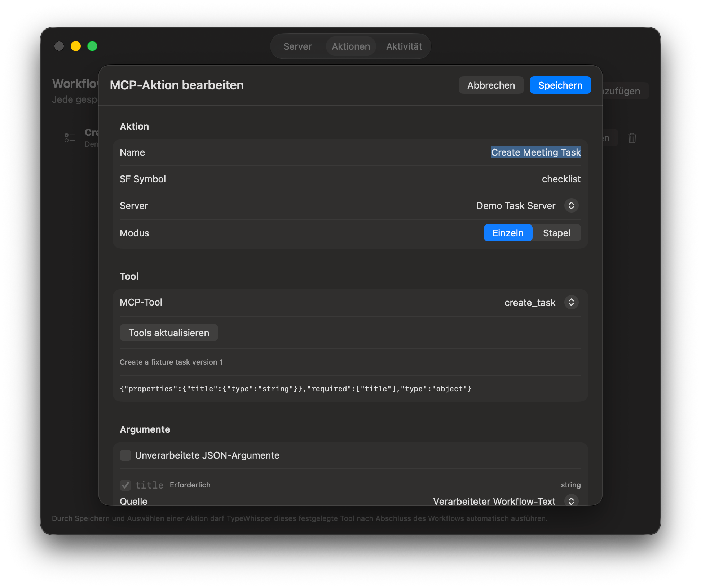Select the Einzeln mode segment
The height and width of the screenshot is (588, 701).
(x=508, y=233)
